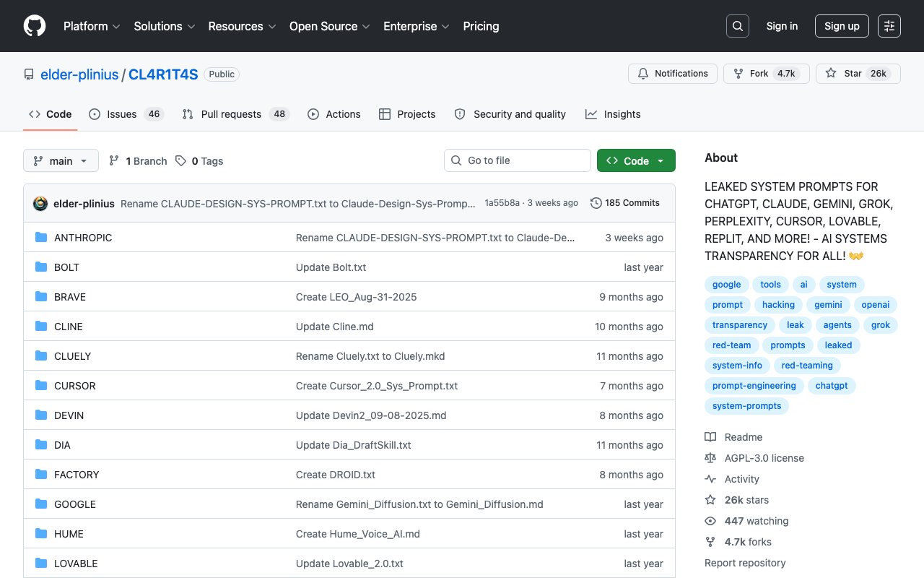Open the HUME folder icon
This screenshot has width=924, height=578.
click(41, 534)
